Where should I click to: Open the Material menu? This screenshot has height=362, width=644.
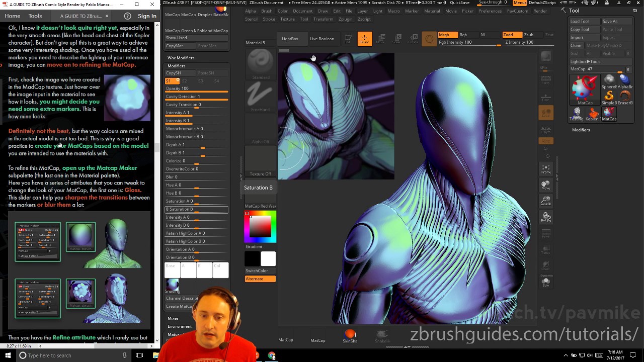tap(432, 11)
